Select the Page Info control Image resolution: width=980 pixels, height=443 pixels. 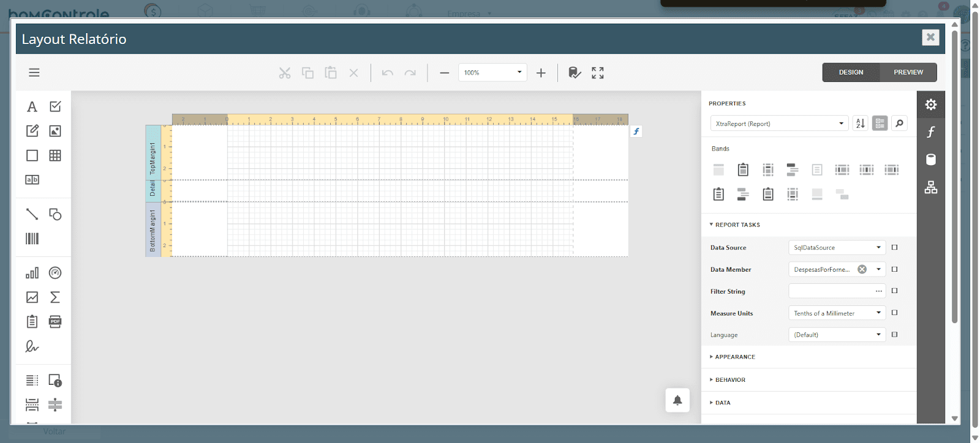55,381
